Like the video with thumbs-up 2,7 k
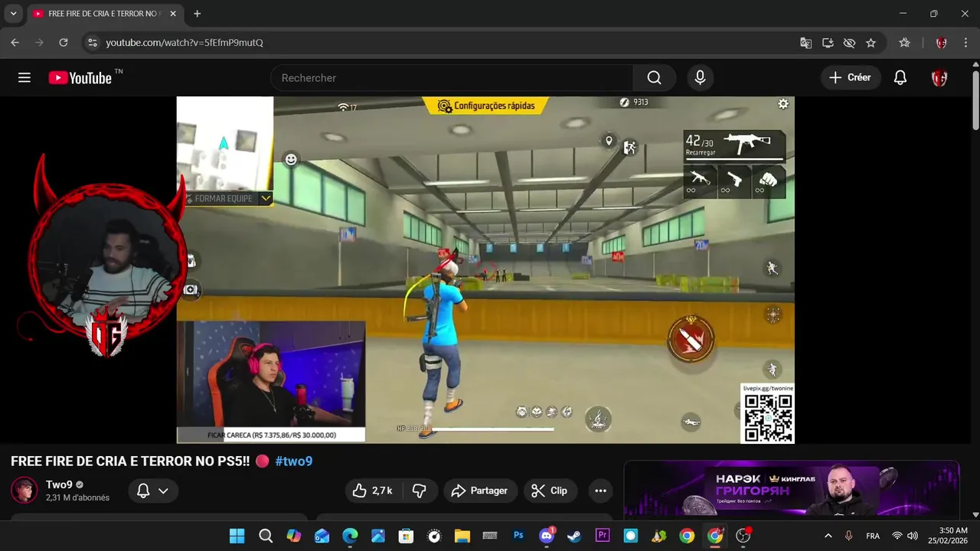 point(373,491)
